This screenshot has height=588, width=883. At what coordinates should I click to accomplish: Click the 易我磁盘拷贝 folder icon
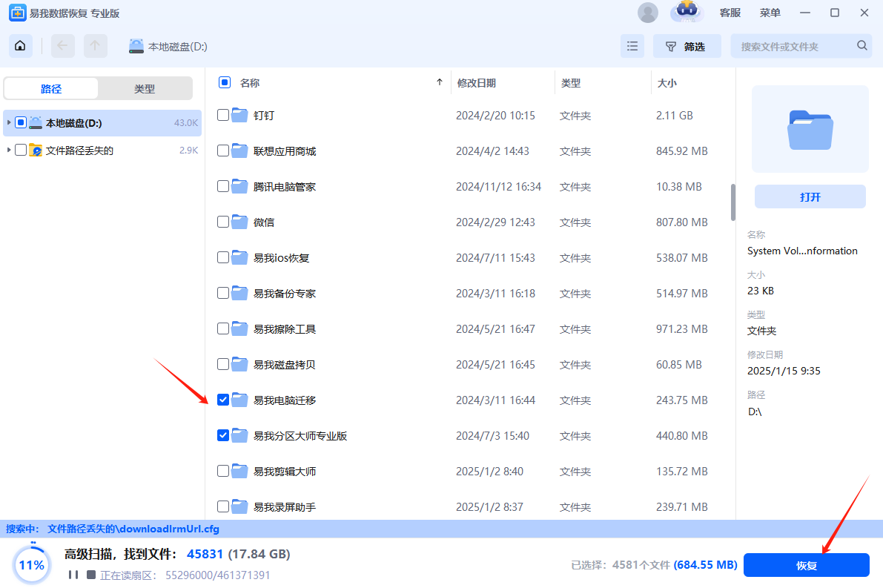tap(240, 364)
